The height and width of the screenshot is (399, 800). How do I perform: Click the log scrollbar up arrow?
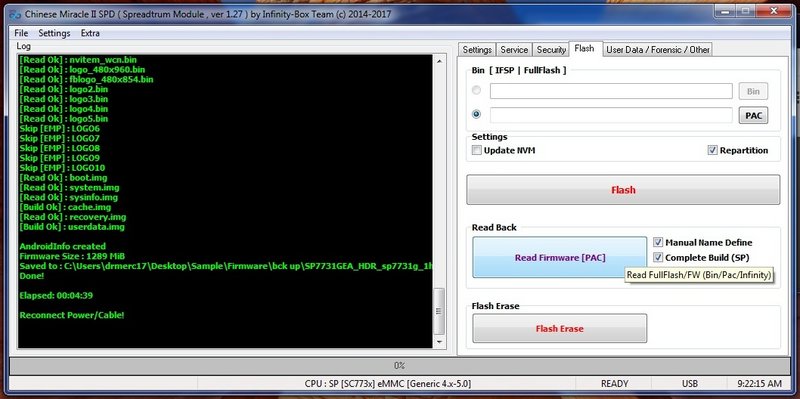[439, 61]
